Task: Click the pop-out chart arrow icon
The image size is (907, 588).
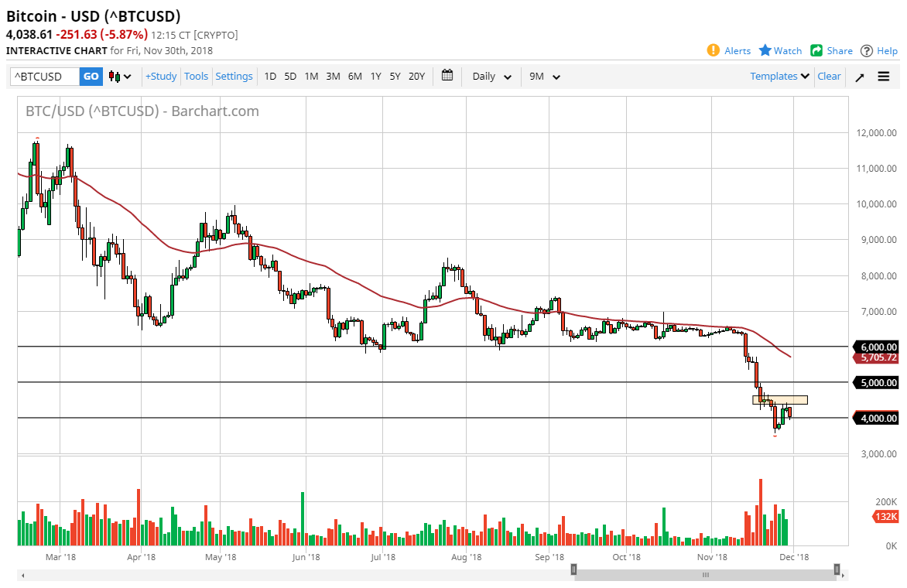Action: (x=859, y=77)
